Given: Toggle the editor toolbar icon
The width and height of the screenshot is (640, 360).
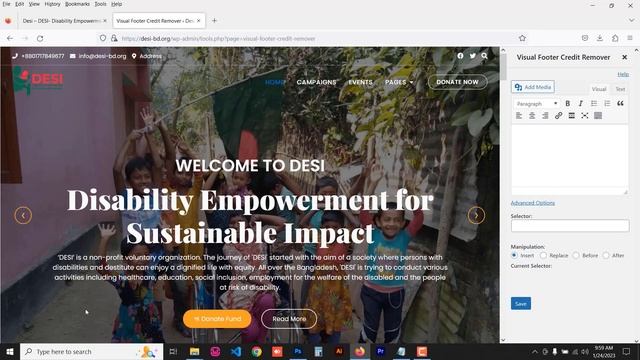Looking at the screenshot, I should tap(598, 116).
